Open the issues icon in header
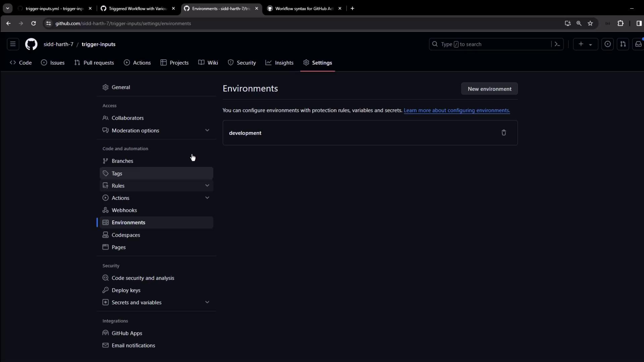Image resolution: width=644 pixels, height=362 pixels. [607, 44]
